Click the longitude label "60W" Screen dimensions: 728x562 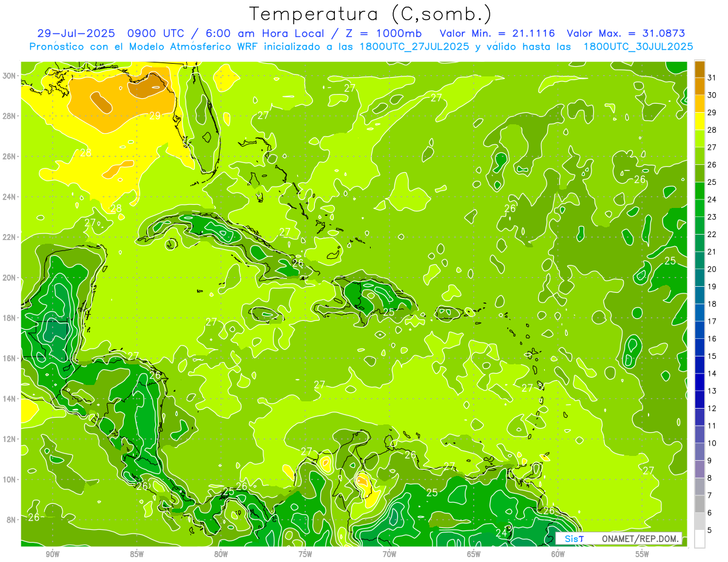click(x=558, y=554)
